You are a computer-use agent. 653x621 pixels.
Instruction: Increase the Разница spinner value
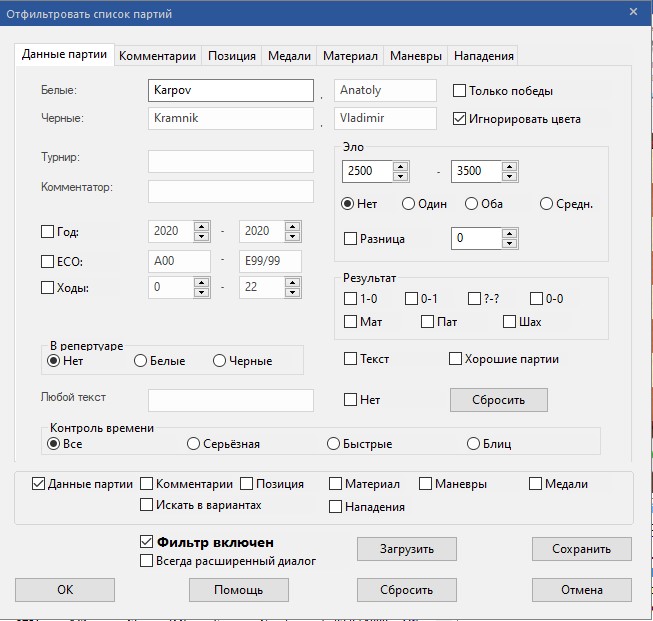coord(509,233)
